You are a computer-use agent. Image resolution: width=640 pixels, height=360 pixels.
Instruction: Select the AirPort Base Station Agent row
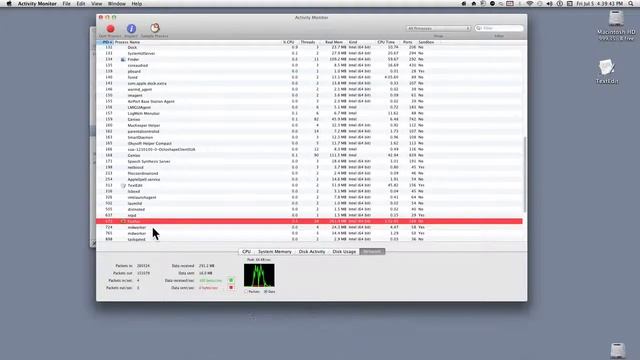[x=309, y=101]
